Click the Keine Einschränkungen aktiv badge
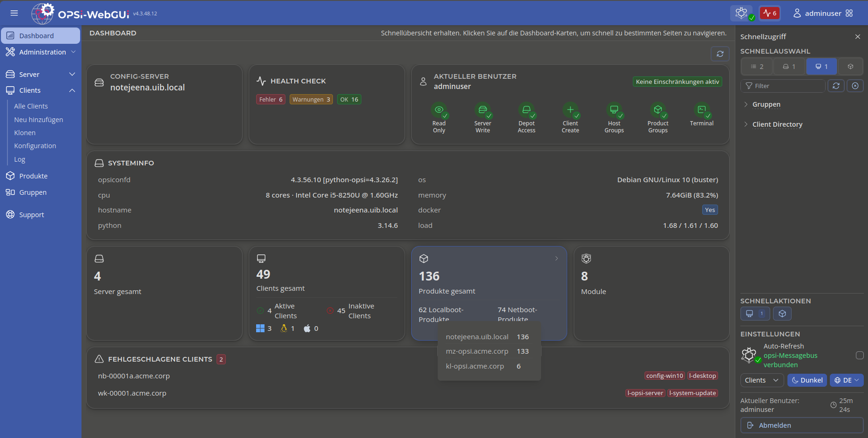The height and width of the screenshot is (438, 868). (678, 82)
